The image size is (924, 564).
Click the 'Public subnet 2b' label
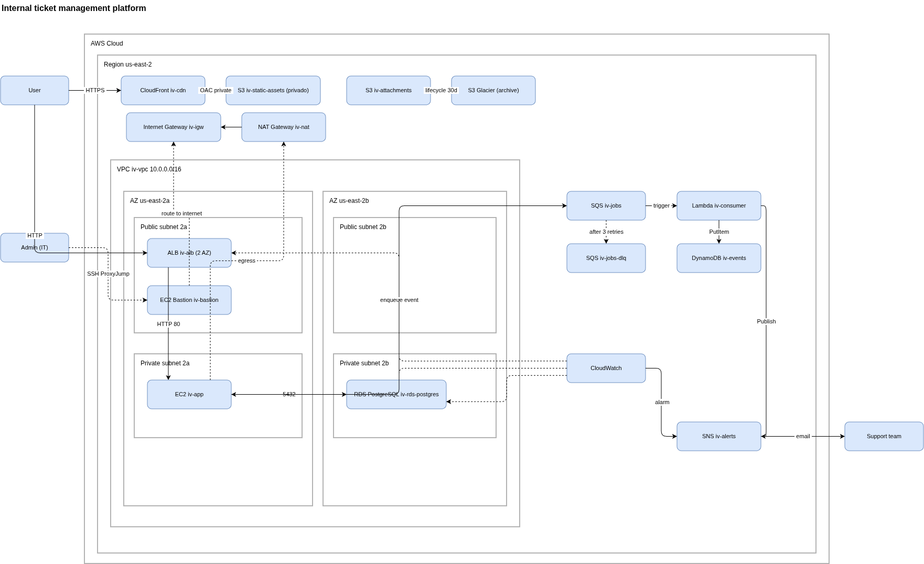click(x=363, y=227)
